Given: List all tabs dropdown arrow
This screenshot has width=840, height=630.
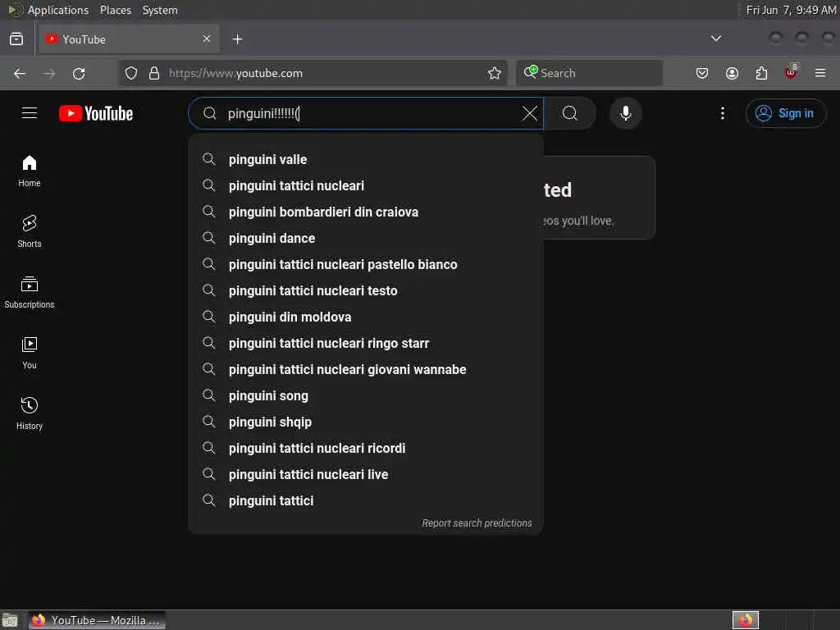Looking at the screenshot, I should click(x=715, y=39).
